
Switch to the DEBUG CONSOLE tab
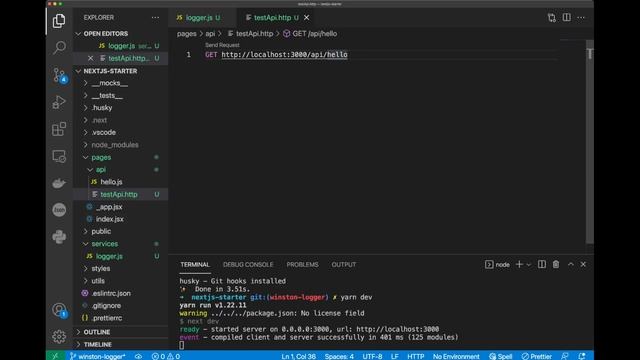click(x=248, y=264)
